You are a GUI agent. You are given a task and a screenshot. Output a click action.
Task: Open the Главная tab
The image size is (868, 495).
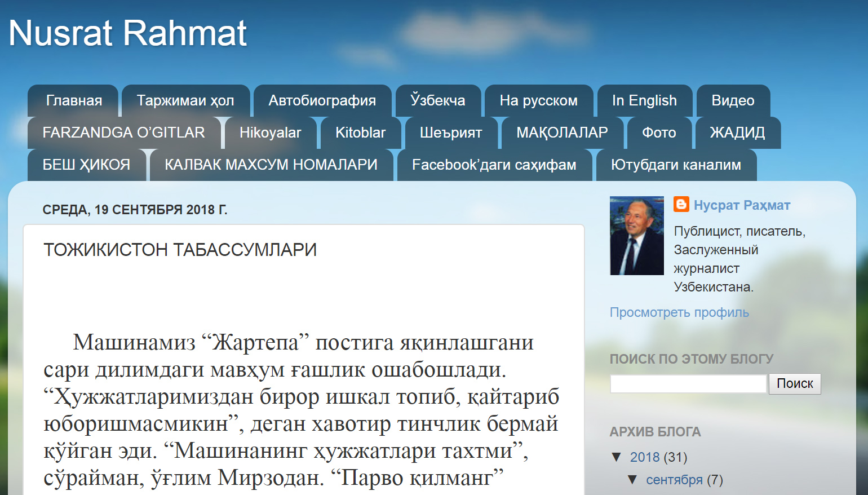click(x=74, y=100)
